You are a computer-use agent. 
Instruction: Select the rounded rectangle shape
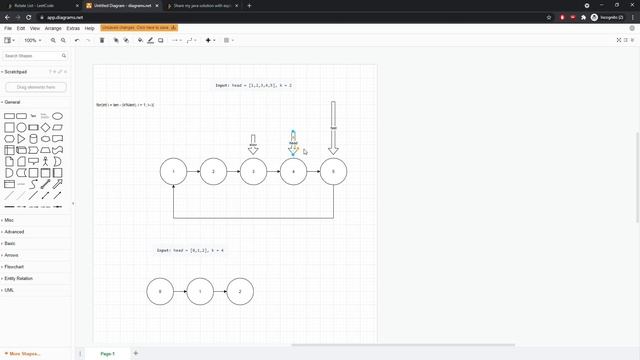[x=21, y=116]
